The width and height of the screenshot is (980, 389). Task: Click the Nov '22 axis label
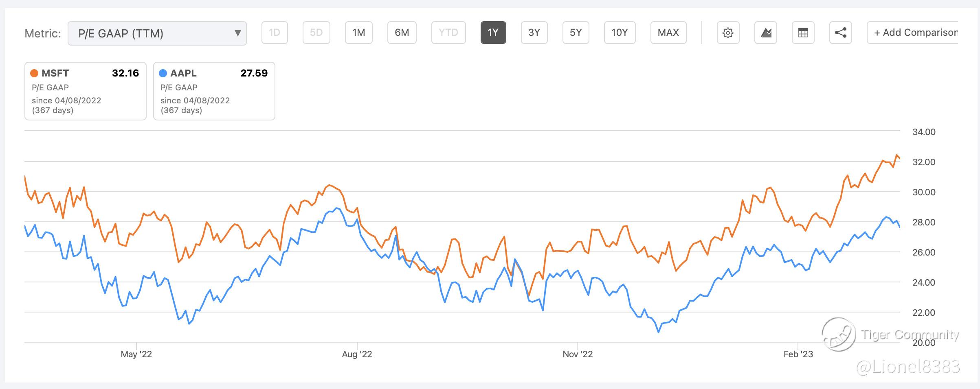pyautogui.click(x=578, y=354)
